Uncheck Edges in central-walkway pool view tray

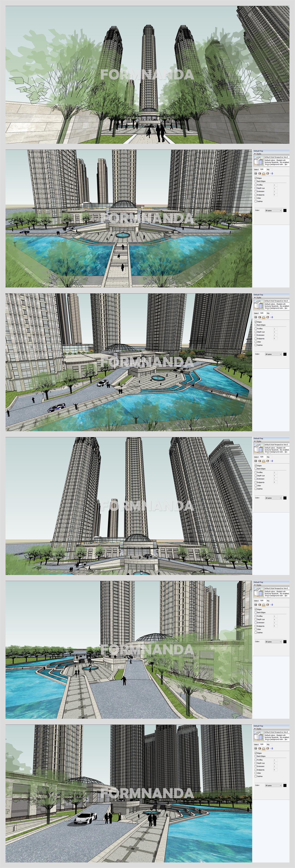pyautogui.click(x=256, y=178)
